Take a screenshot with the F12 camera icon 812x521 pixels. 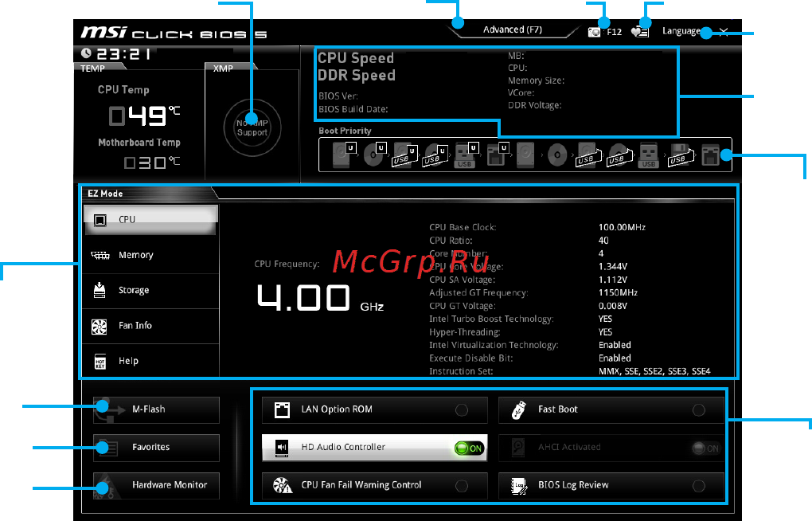[x=594, y=32]
